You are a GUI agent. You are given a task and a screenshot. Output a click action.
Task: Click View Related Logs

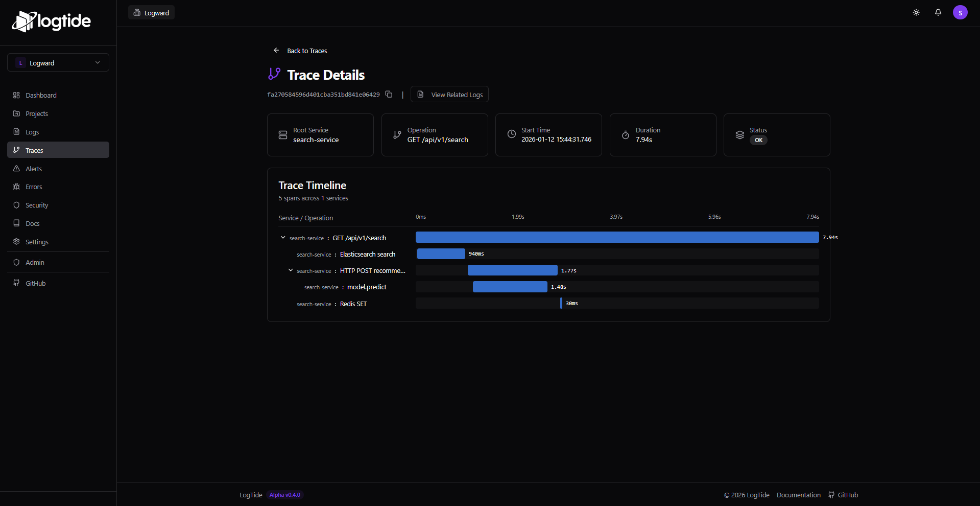click(449, 94)
